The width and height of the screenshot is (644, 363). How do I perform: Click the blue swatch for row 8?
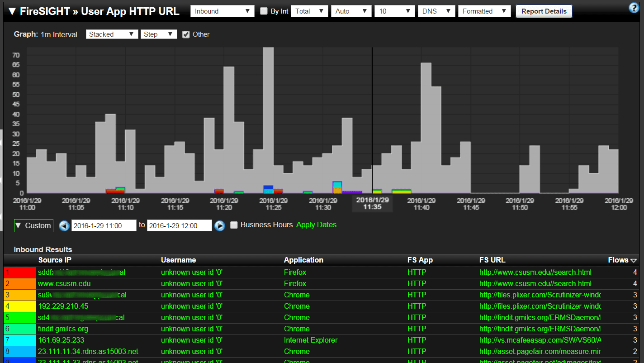20,352
